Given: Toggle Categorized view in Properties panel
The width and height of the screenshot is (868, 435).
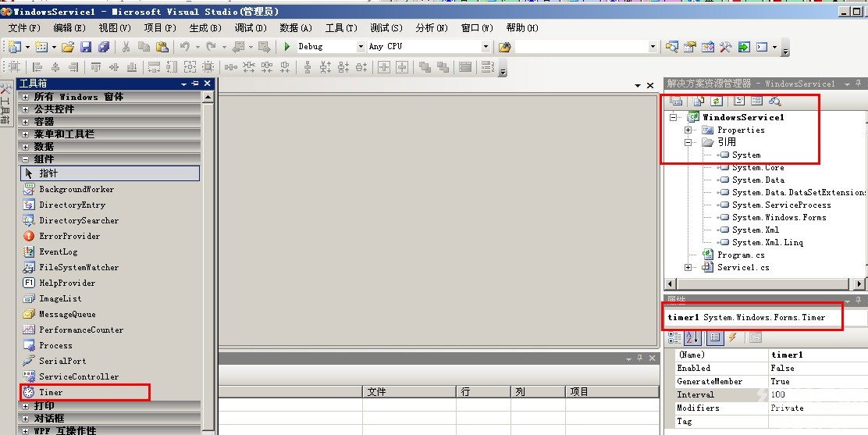Looking at the screenshot, I should tap(674, 337).
